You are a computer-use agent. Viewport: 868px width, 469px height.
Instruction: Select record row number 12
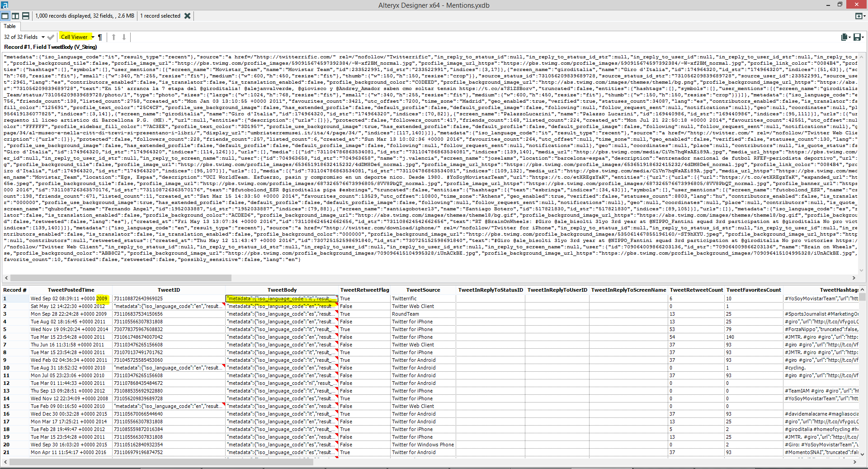15,383
